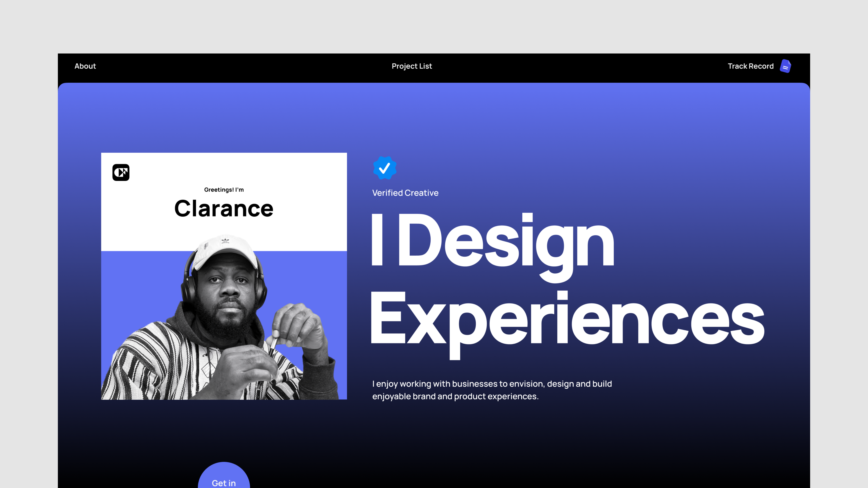Select the Verified Creative label text

tap(405, 193)
